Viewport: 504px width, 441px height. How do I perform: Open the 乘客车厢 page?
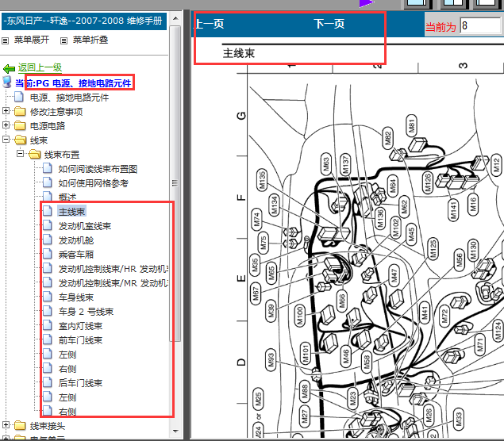76,255
